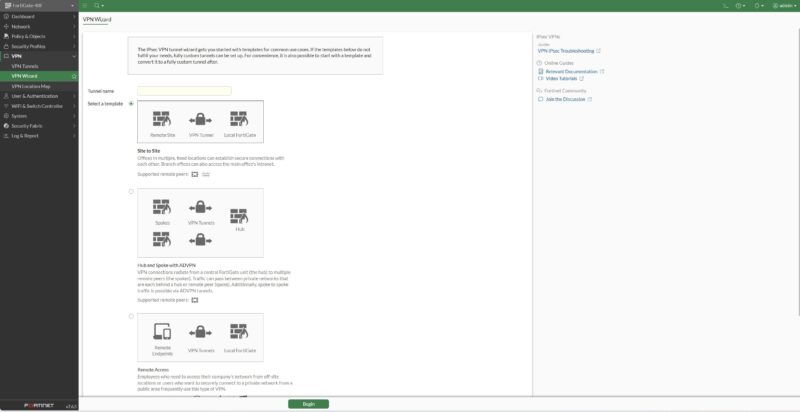This screenshot has width=800, height=412.
Task: Click the Video Tutorials camera icon
Action: point(541,79)
